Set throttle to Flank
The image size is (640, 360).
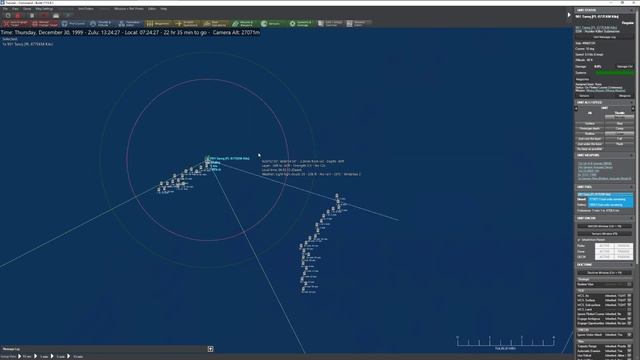point(620,144)
